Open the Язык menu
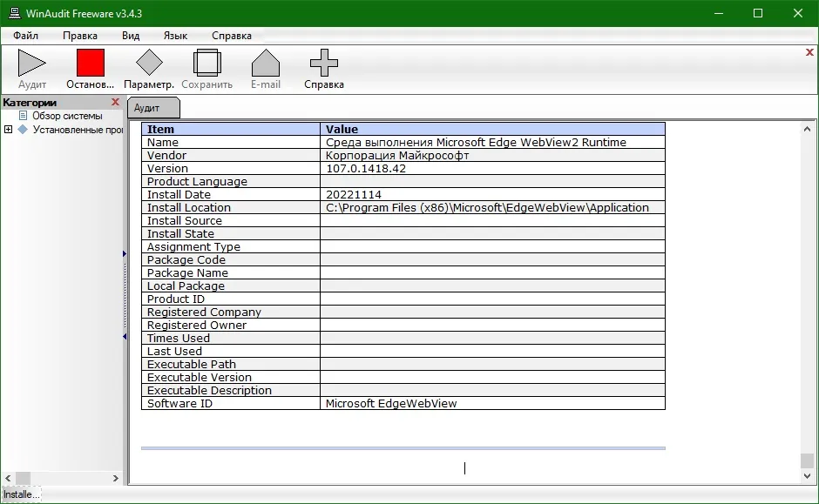Screen dimensions: 819x504 tap(175, 36)
